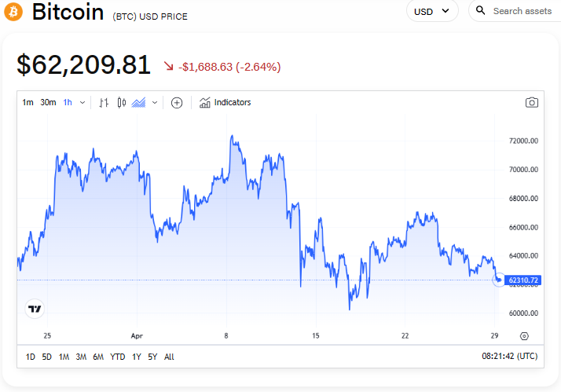The height and width of the screenshot is (392, 561).
Task: Switch to the 30m interval
Action: [x=48, y=102]
